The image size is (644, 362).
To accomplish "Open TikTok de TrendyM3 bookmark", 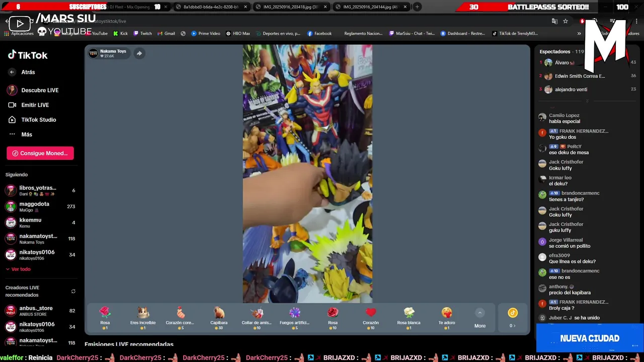I will click(515, 34).
